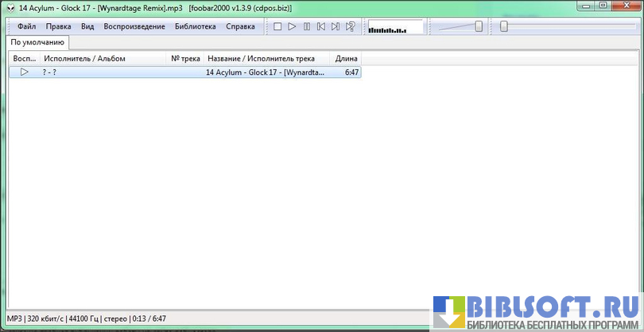The height and width of the screenshot is (332, 644).
Task: Expand the Воспроизведение menu
Action: pyautogui.click(x=134, y=26)
